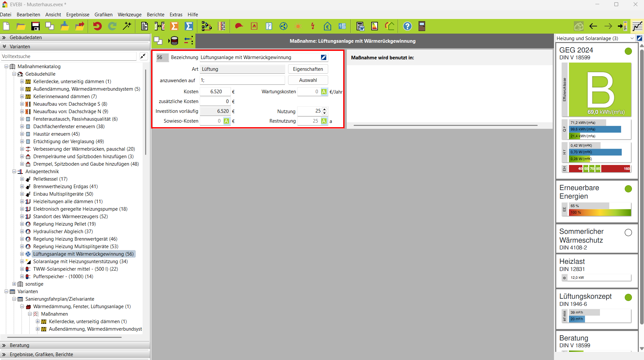Click the database icon above the form
The width and height of the screenshot is (644, 360).
[x=174, y=41]
